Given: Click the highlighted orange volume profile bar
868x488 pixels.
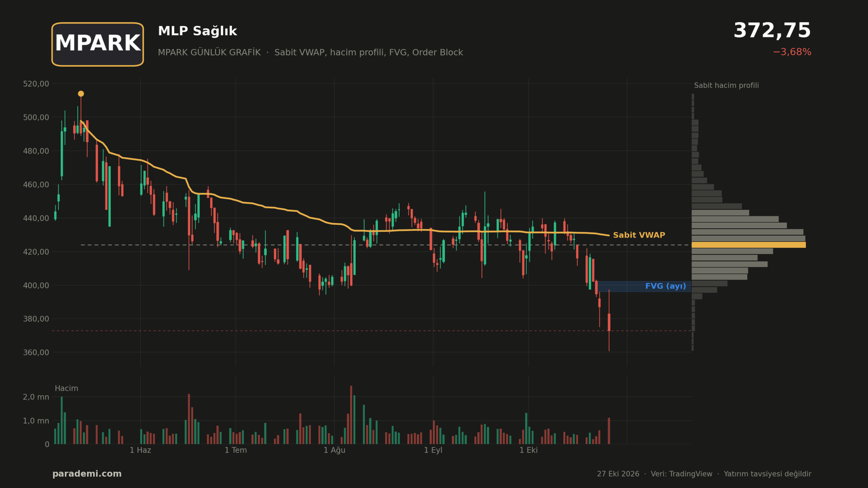Looking at the screenshot, I should pyautogui.click(x=749, y=245).
